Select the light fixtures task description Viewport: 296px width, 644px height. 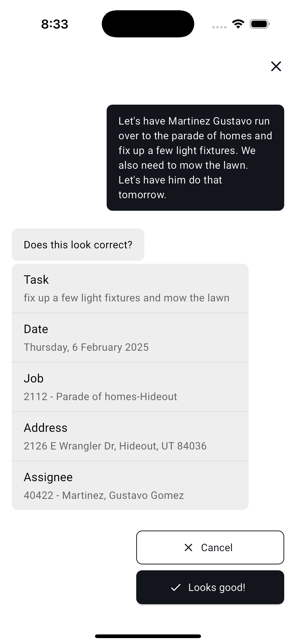[x=126, y=298]
